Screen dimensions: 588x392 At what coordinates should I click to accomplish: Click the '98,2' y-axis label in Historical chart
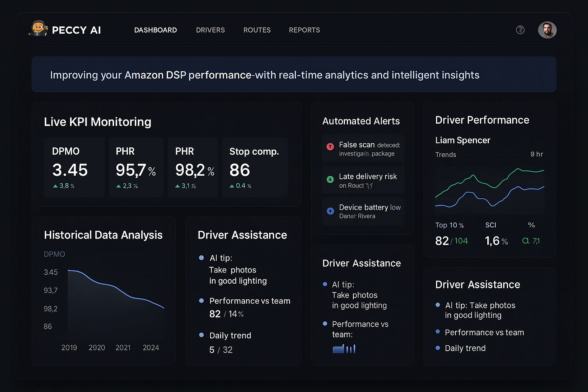[51, 309]
